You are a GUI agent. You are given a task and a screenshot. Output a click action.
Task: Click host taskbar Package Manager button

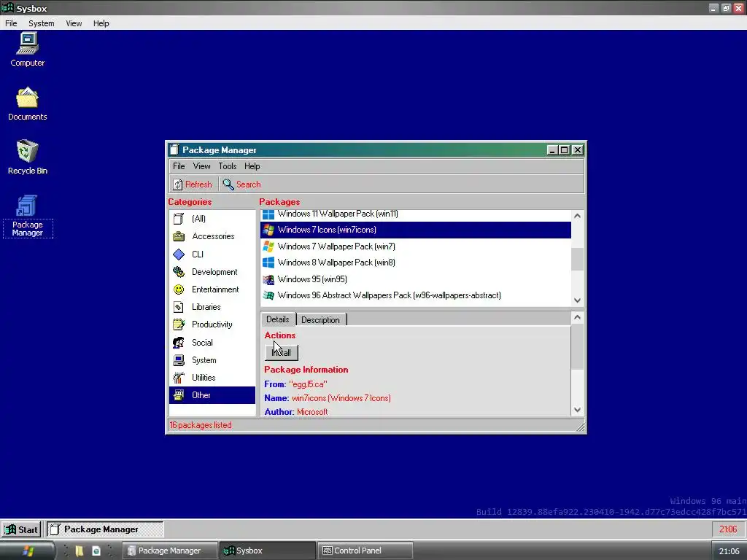coord(170,551)
